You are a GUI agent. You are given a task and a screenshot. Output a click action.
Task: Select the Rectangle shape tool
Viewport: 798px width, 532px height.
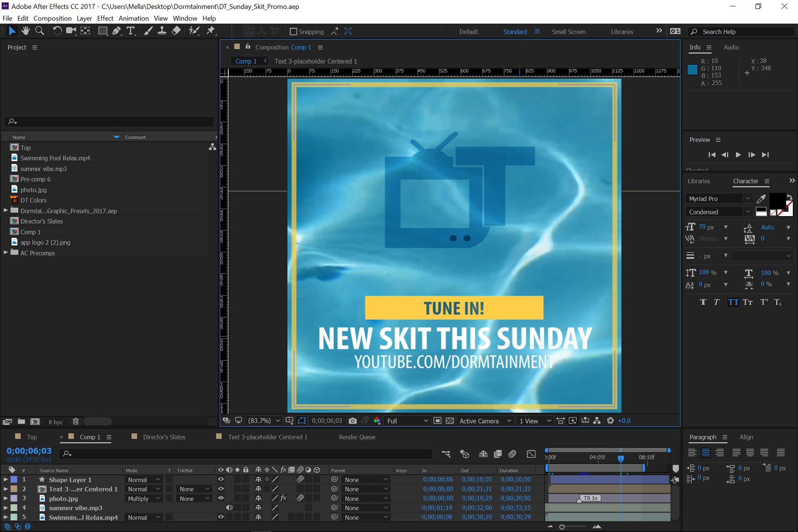pos(102,31)
